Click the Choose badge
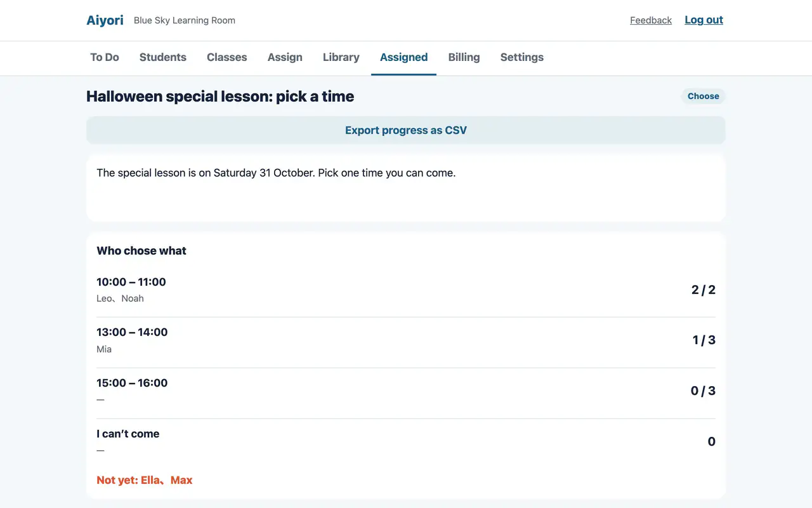The height and width of the screenshot is (508, 812). (x=704, y=96)
